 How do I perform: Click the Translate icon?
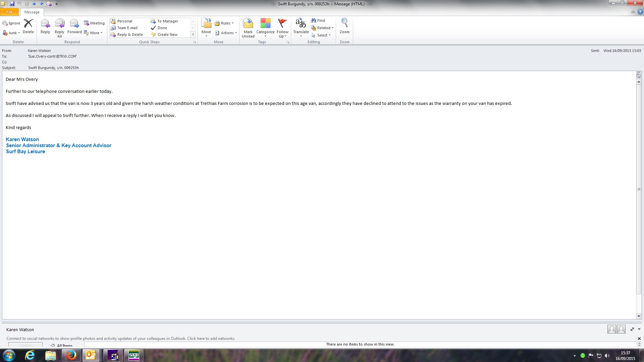(301, 23)
